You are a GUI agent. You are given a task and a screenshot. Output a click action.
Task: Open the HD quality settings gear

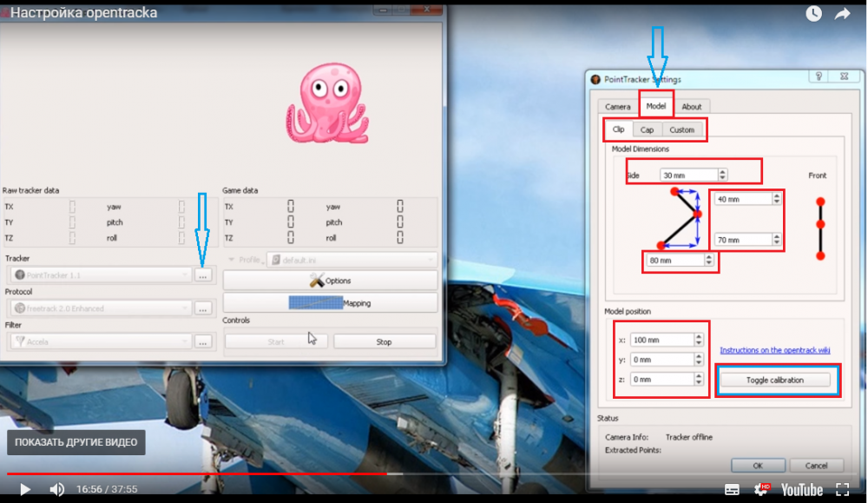coord(761,490)
